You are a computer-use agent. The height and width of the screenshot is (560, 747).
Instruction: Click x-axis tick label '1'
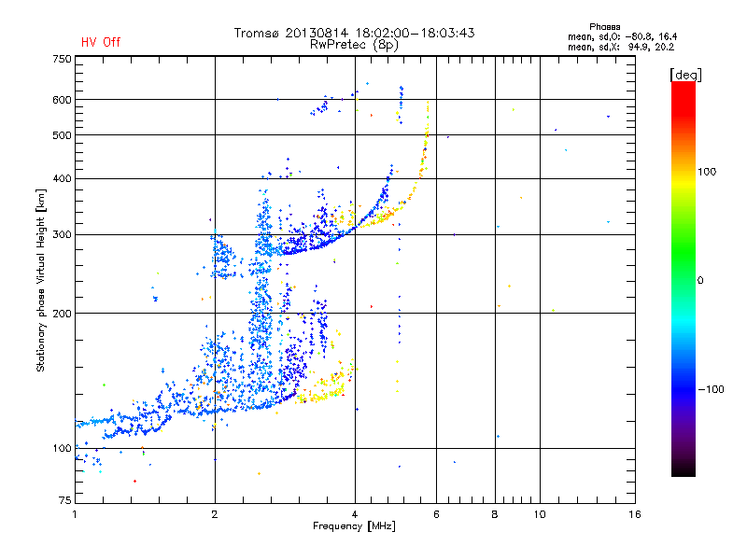[75, 514]
